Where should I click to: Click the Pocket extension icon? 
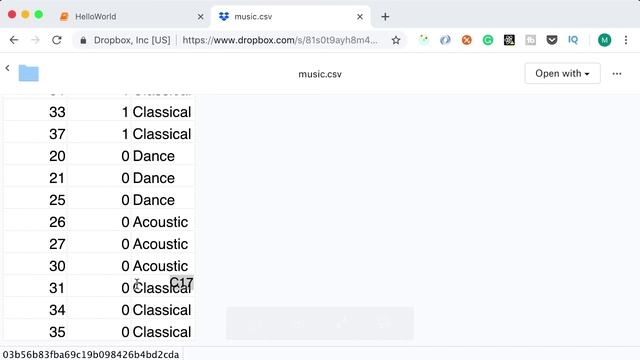coord(552,40)
